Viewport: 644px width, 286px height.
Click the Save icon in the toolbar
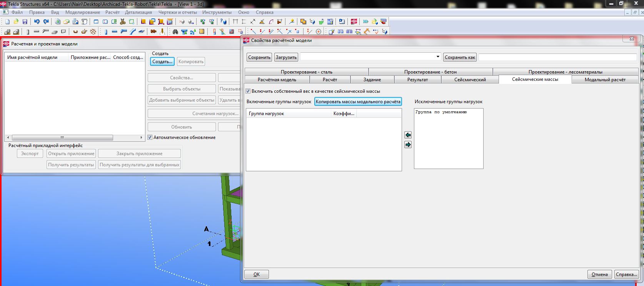click(25, 22)
